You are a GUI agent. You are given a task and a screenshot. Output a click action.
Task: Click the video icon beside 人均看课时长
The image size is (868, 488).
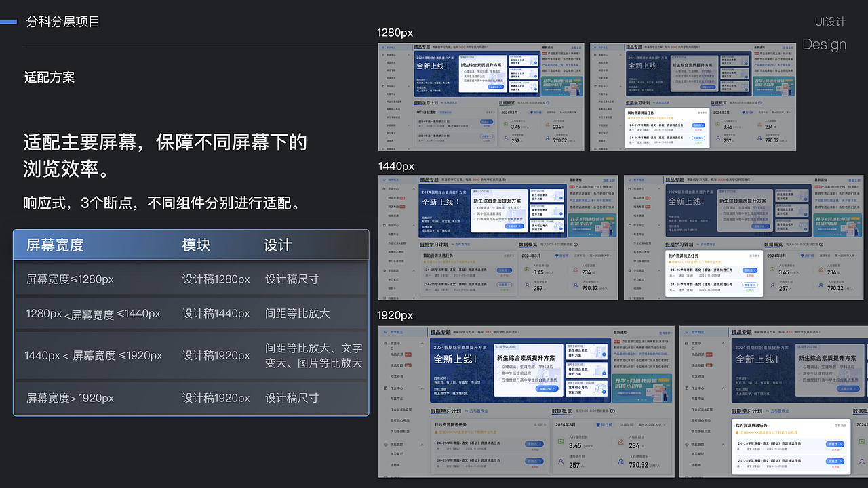click(x=561, y=442)
